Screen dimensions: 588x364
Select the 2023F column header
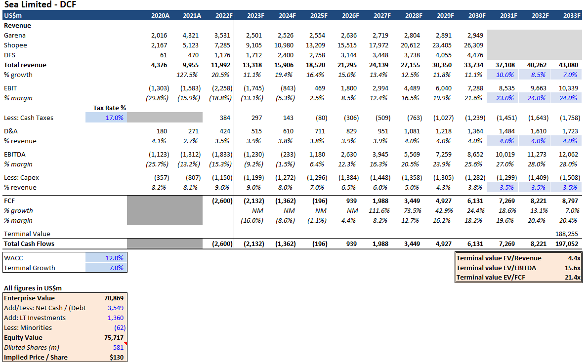click(x=255, y=15)
